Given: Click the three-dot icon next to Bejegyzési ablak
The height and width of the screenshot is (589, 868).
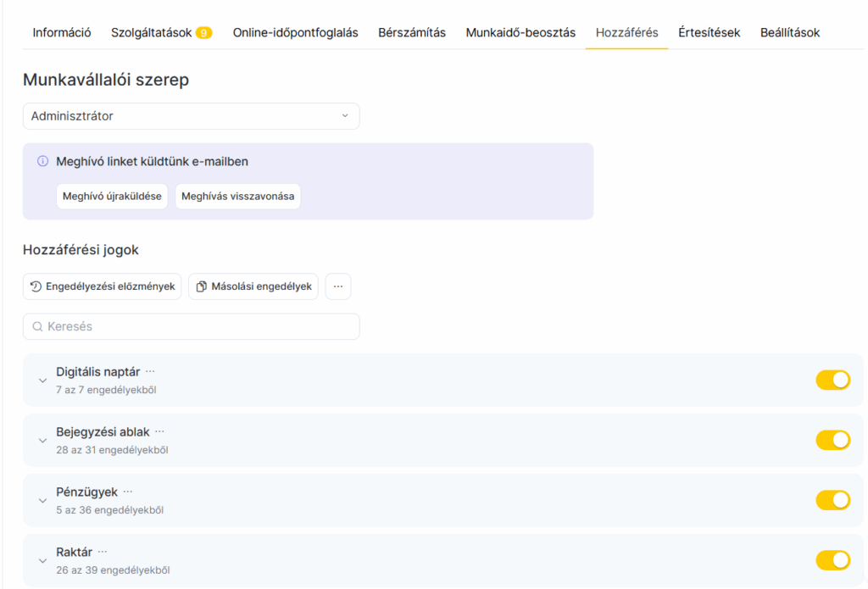Looking at the screenshot, I should (x=159, y=431).
